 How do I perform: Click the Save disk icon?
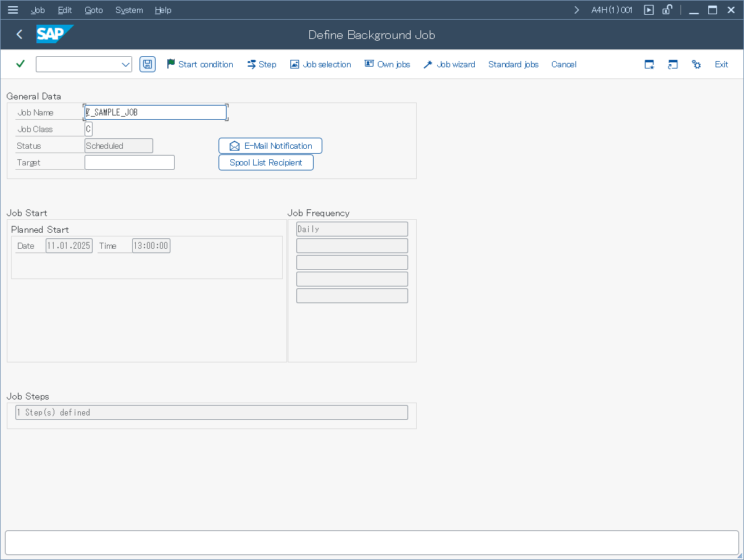148,64
